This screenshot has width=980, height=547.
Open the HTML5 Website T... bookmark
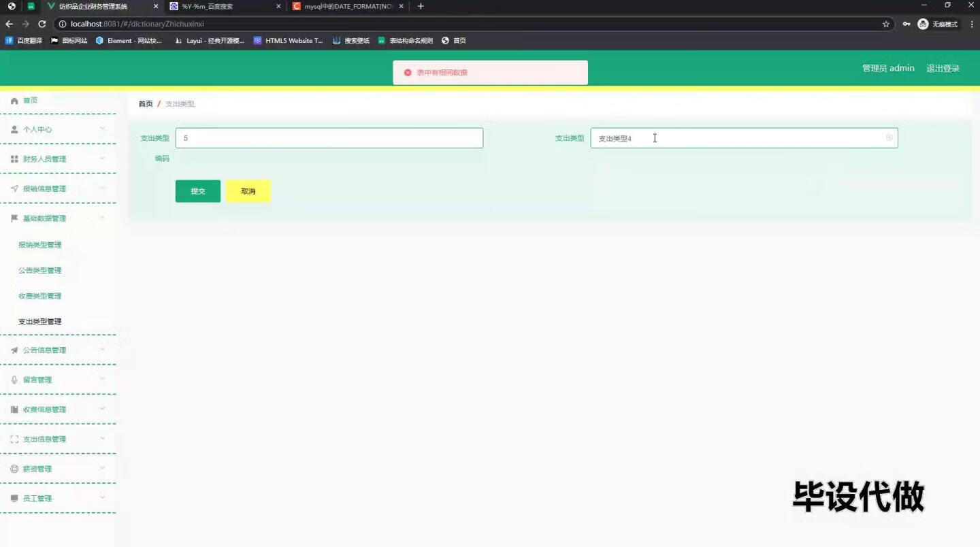(289, 41)
